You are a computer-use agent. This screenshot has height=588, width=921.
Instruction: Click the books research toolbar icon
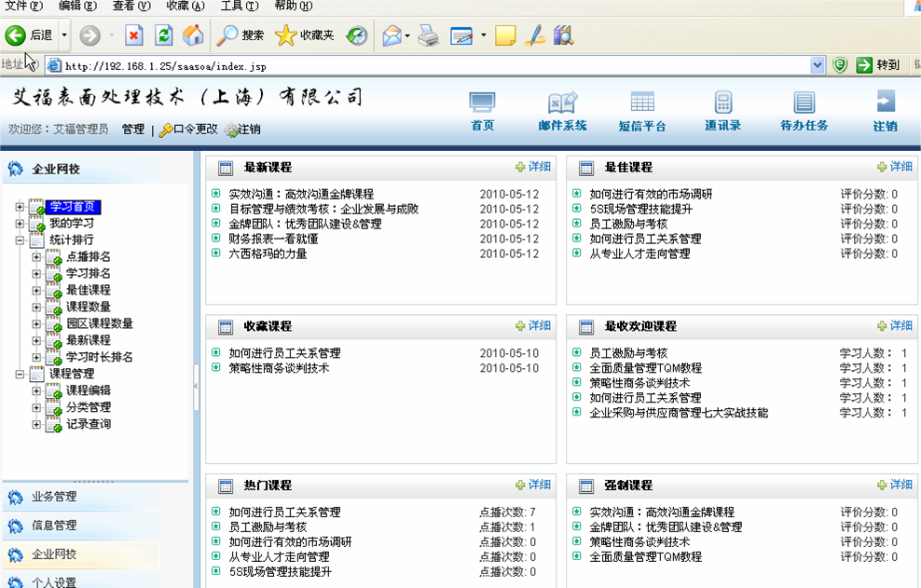click(563, 35)
